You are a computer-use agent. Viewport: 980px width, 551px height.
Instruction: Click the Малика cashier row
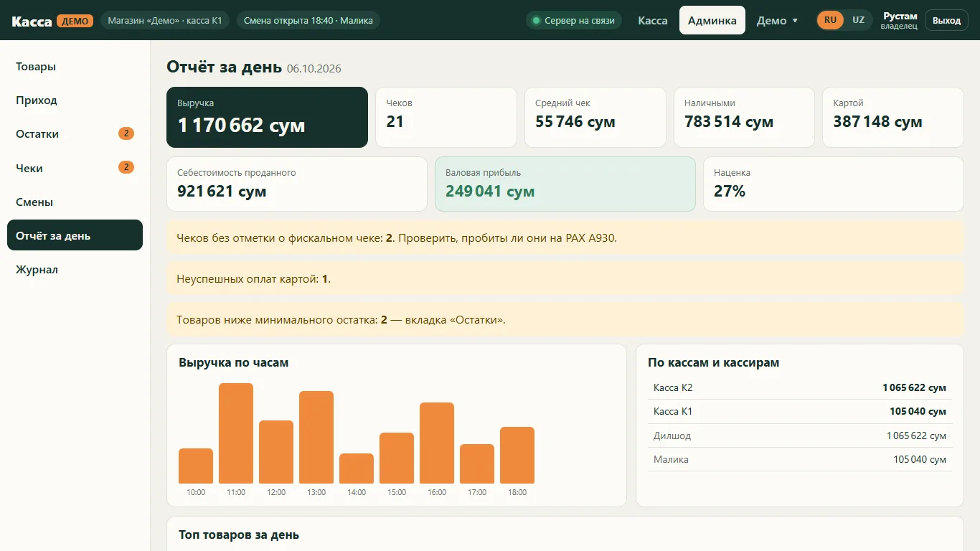click(x=800, y=459)
